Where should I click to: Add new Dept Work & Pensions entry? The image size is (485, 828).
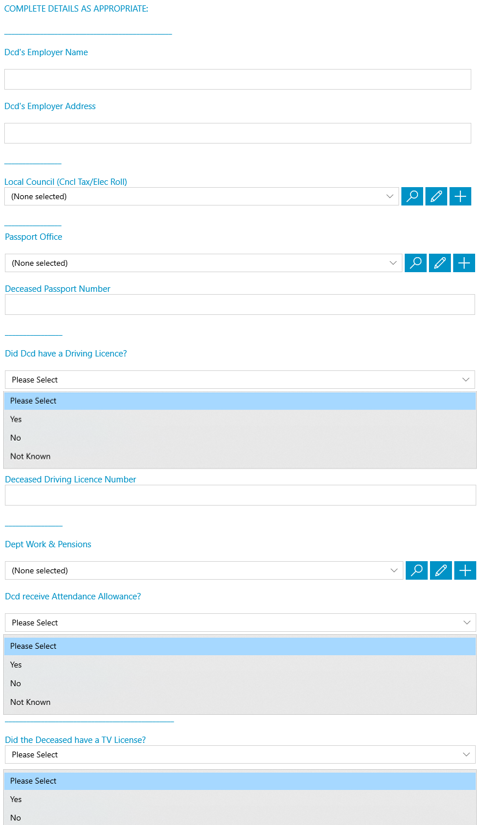click(x=465, y=570)
